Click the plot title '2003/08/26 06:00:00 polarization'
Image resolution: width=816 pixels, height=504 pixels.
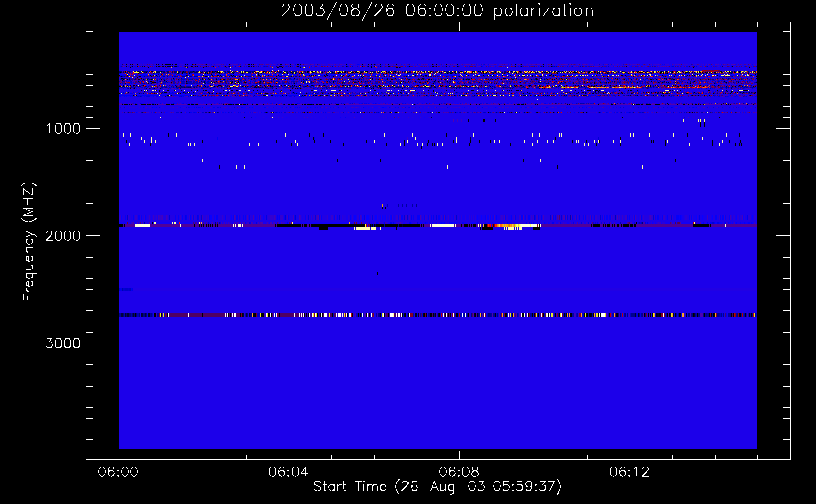pos(437,10)
